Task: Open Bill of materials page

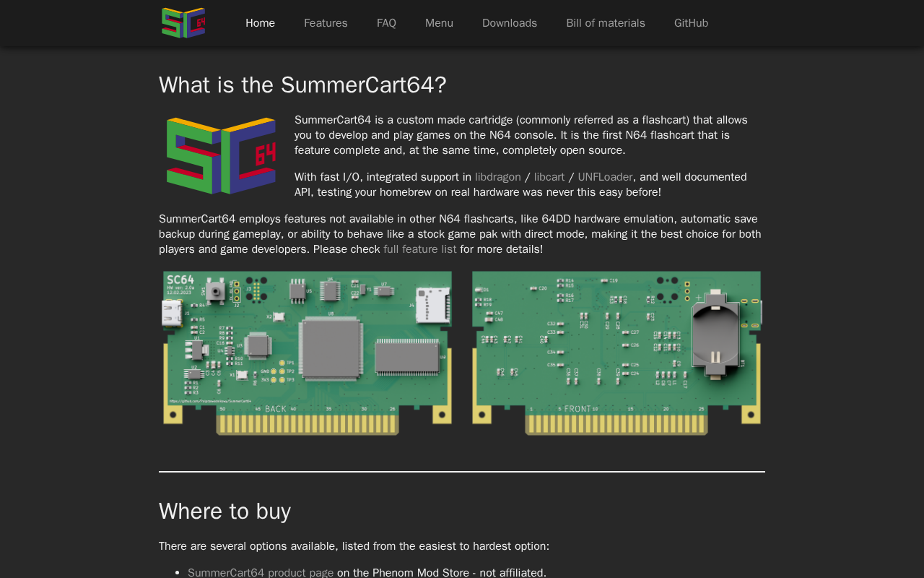Action: pyautogui.click(x=606, y=23)
